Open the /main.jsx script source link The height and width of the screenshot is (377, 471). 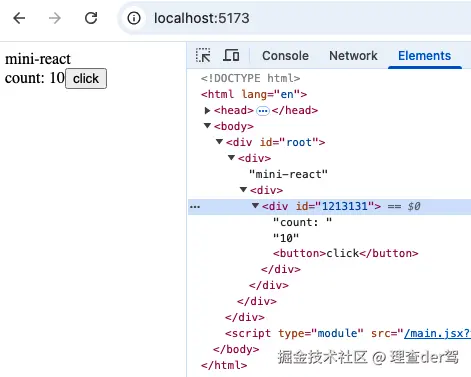(437, 333)
